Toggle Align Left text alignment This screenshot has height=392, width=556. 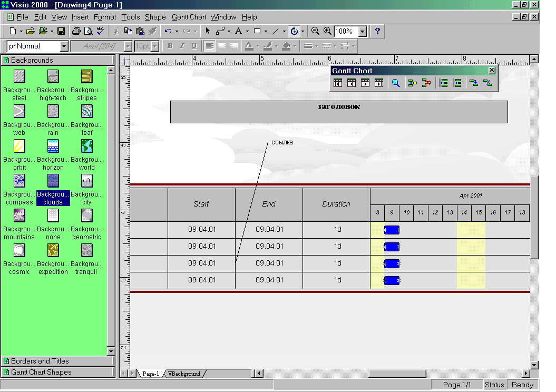pos(210,46)
